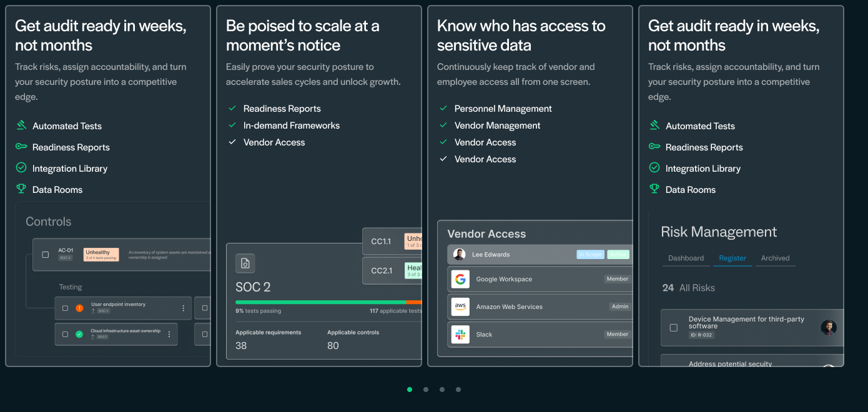Select the fourth carousel pagination dot
Viewport: 868px width, 412px height.
click(x=458, y=390)
